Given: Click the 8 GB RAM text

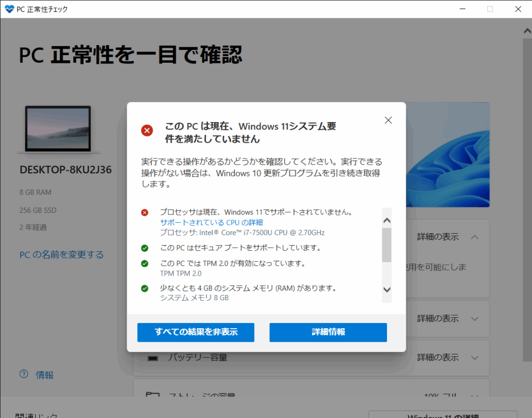Looking at the screenshot, I should [x=35, y=192].
